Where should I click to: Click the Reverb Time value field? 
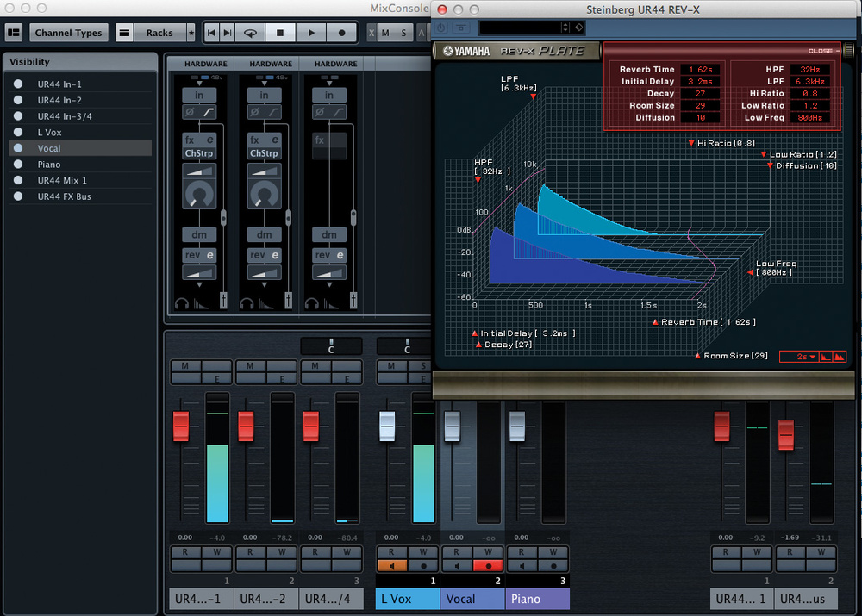[701, 69]
